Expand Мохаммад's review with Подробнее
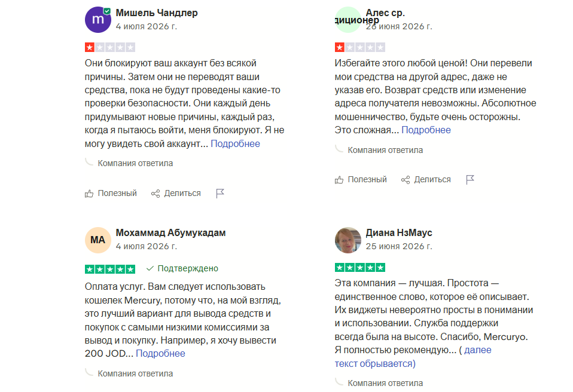 click(160, 354)
